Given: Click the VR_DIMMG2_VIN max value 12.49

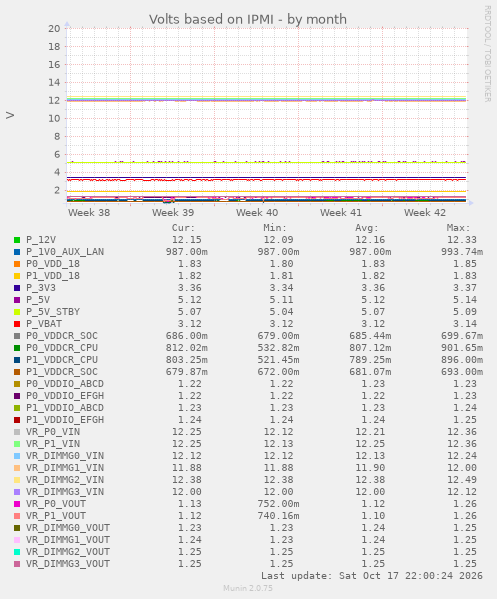Looking at the screenshot, I should click(462, 480).
